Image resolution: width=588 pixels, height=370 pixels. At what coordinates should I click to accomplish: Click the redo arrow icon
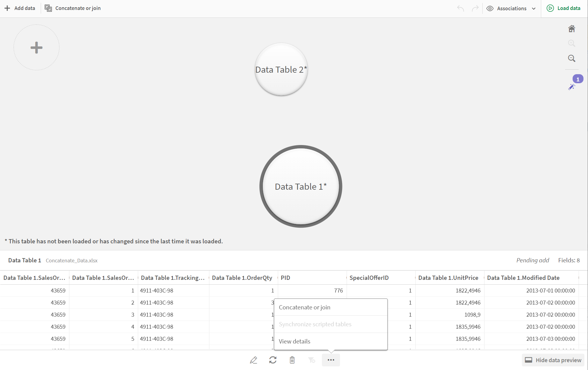[x=475, y=8]
